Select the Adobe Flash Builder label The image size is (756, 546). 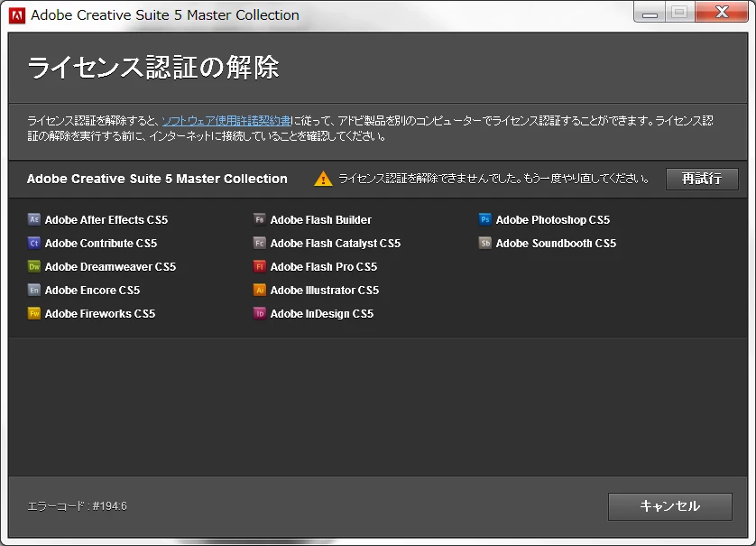coord(320,220)
